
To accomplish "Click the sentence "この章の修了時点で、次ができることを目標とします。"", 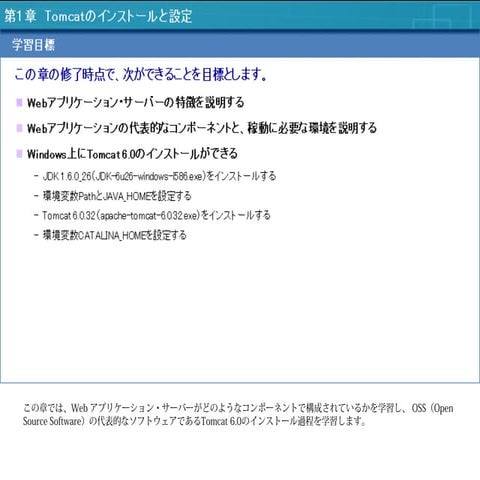I will [x=141, y=74].
